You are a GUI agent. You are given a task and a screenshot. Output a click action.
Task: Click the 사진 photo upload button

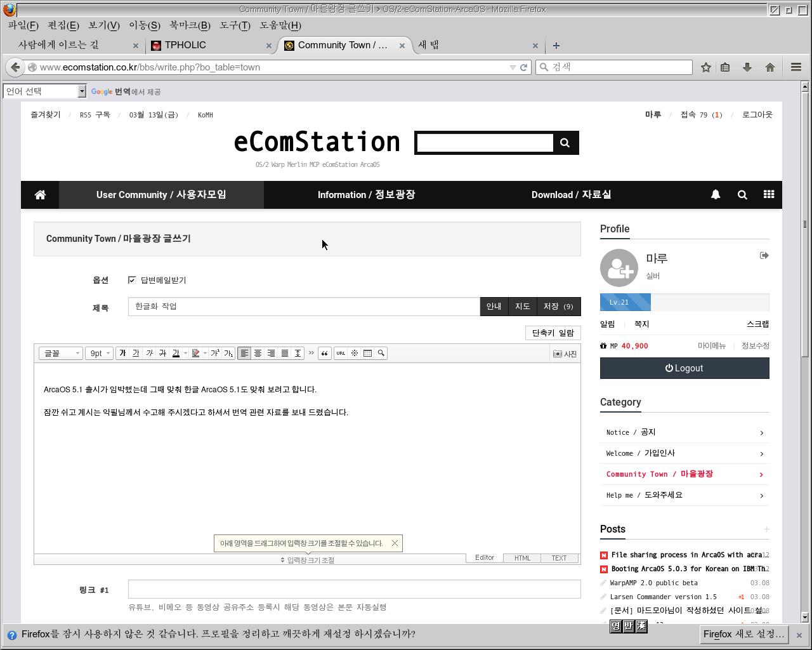point(565,354)
